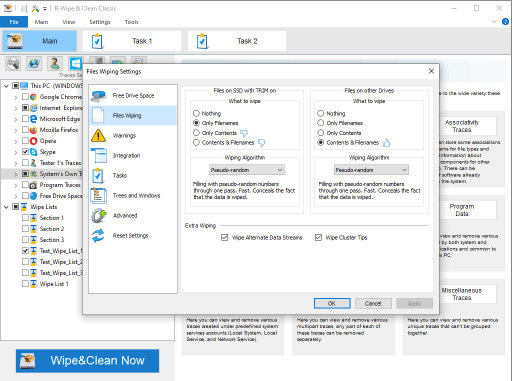This screenshot has height=381, width=512.
Task: Open Advanced settings gear icon
Action: point(99,215)
